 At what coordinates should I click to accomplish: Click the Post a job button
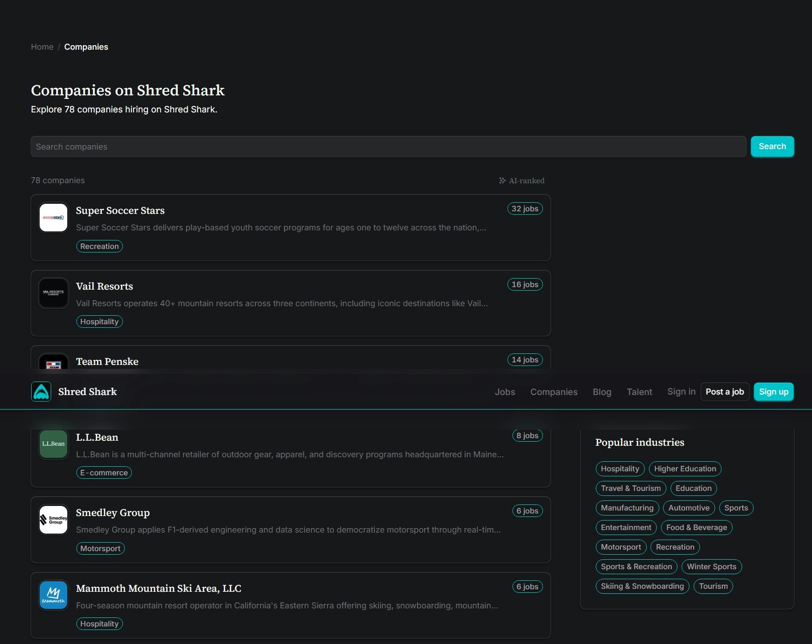[x=725, y=392]
